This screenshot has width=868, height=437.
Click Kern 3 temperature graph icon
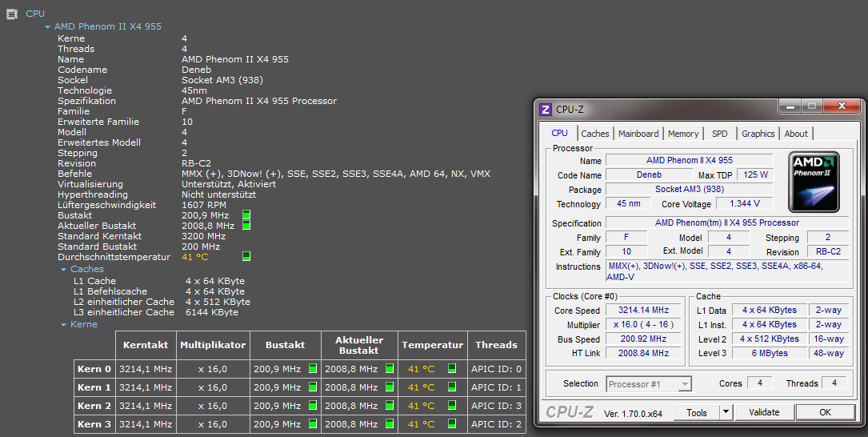point(452,423)
